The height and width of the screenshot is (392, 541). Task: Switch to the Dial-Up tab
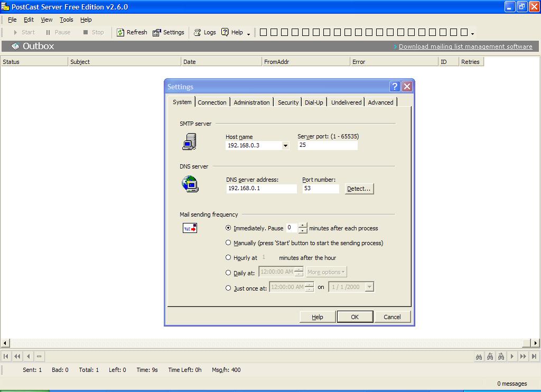pos(314,102)
